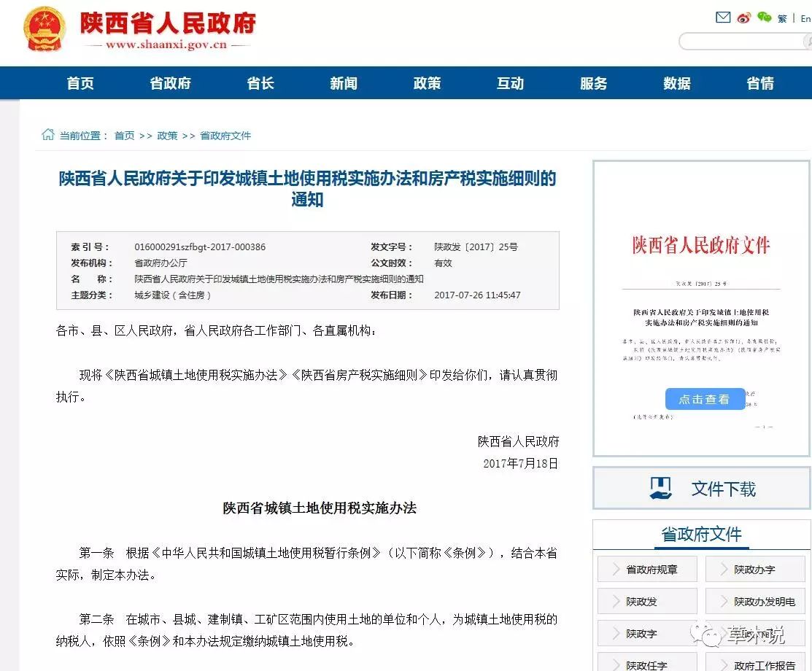Screen dimensions: 812x671
Task: Click the search magnifier icon
Action: pos(807,42)
